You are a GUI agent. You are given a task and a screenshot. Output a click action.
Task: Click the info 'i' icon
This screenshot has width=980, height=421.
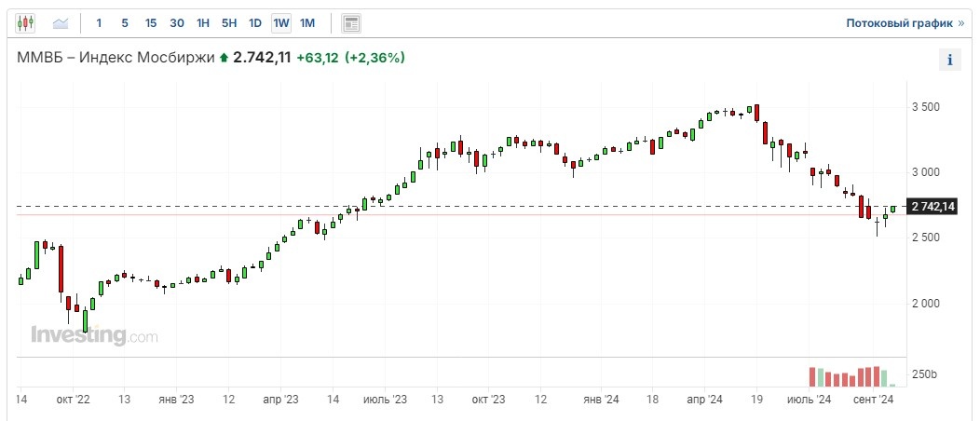pos(950,60)
